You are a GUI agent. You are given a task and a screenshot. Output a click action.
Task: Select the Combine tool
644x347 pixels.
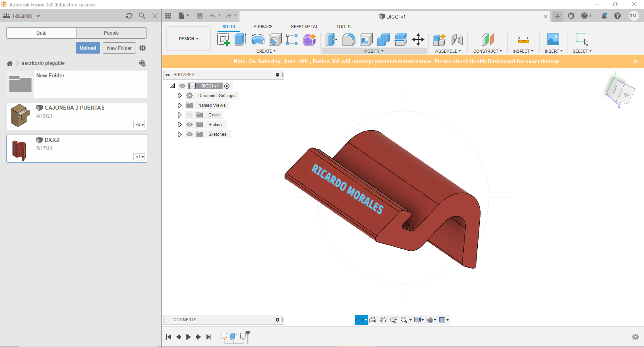coord(384,39)
